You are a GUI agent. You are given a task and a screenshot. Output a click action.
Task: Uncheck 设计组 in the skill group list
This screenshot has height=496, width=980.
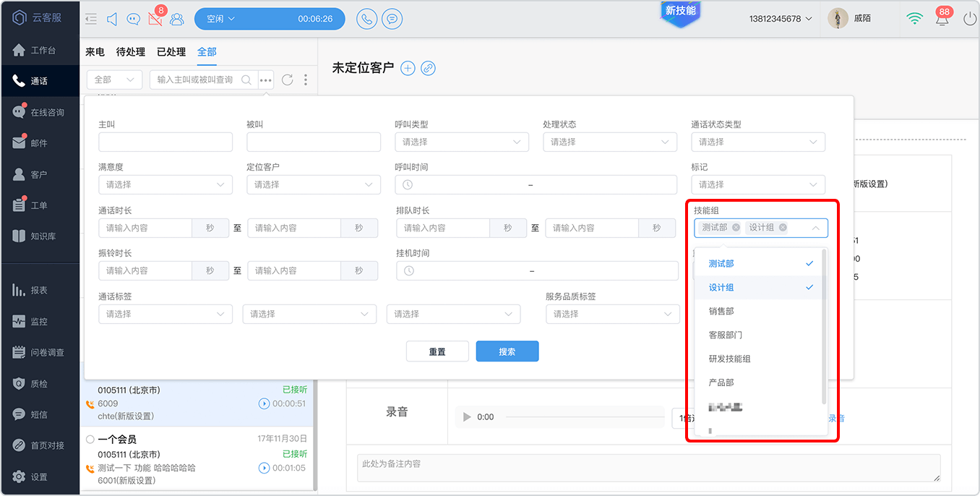[759, 287]
